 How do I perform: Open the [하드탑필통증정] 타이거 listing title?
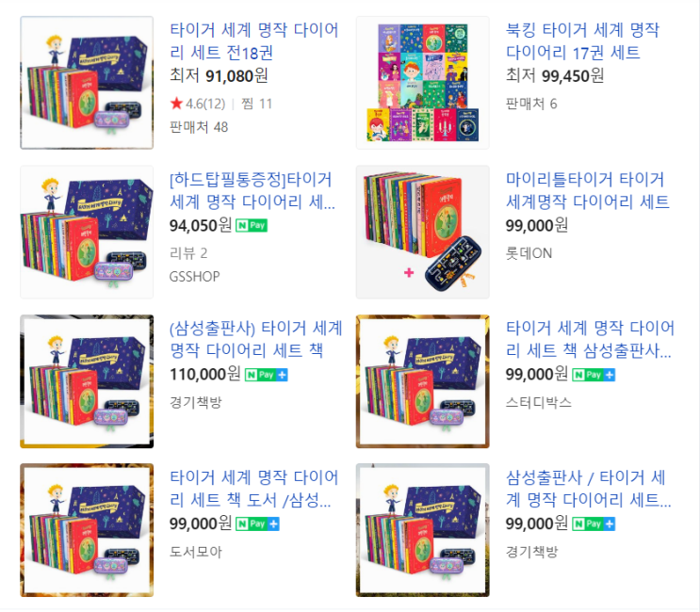[x=252, y=190]
